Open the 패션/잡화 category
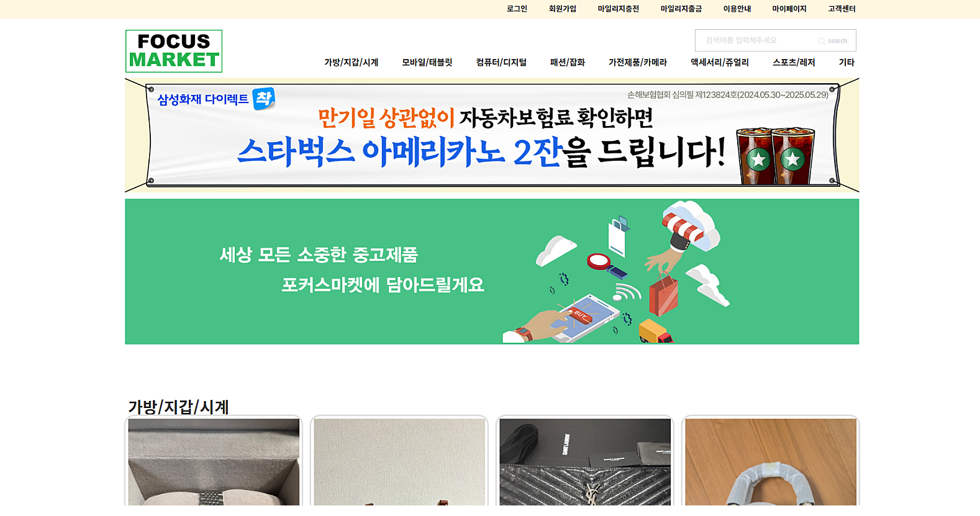The image size is (980, 516). [x=568, y=62]
